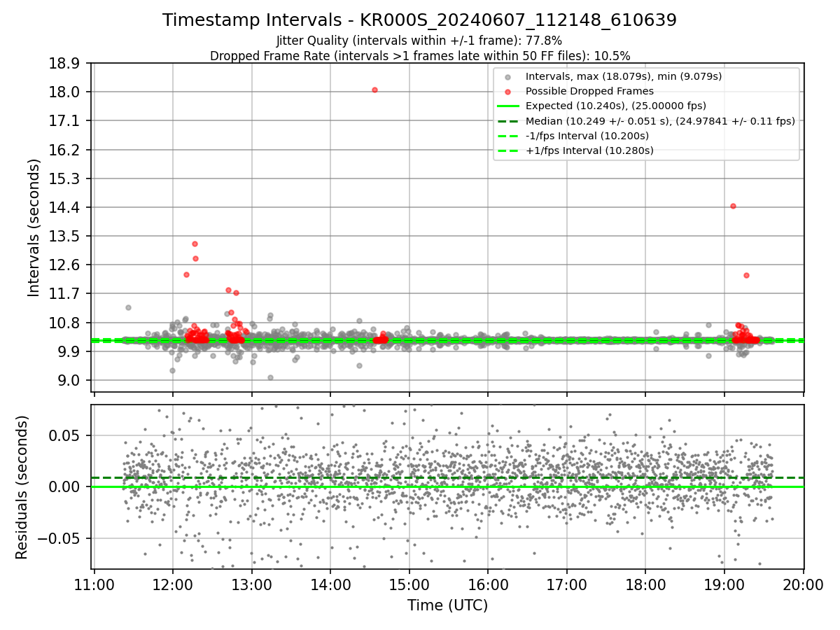Click the 'Intervals, max (18.079s)' legend entry

tap(624, 76)
